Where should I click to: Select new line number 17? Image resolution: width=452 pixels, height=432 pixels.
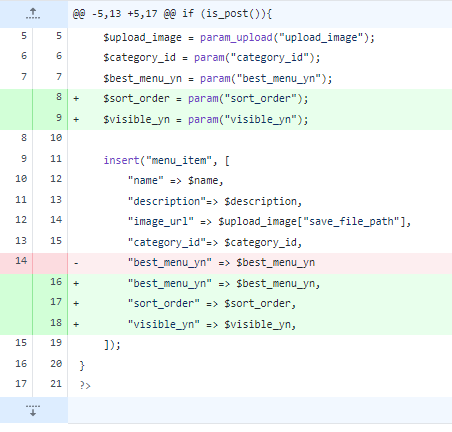click(x=56, y=302)
